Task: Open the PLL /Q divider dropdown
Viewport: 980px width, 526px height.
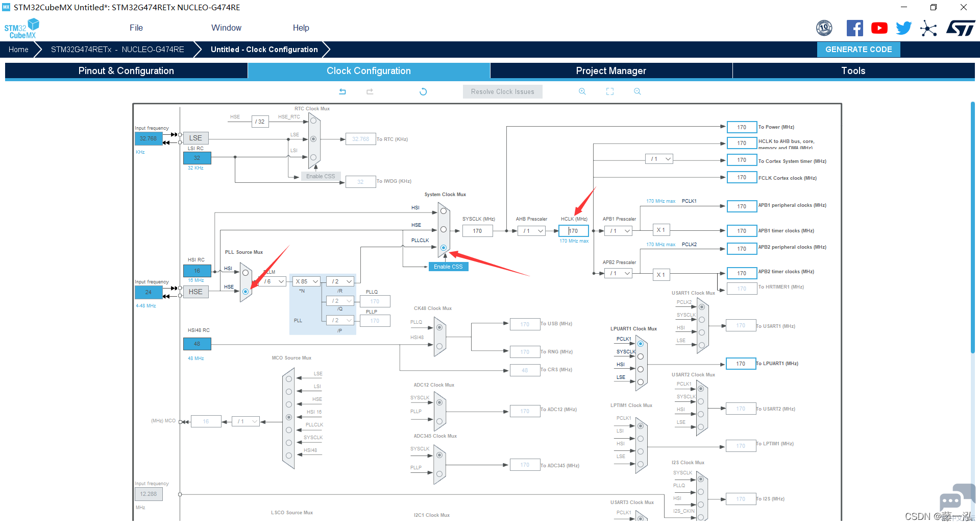Action: coord(340,301)
